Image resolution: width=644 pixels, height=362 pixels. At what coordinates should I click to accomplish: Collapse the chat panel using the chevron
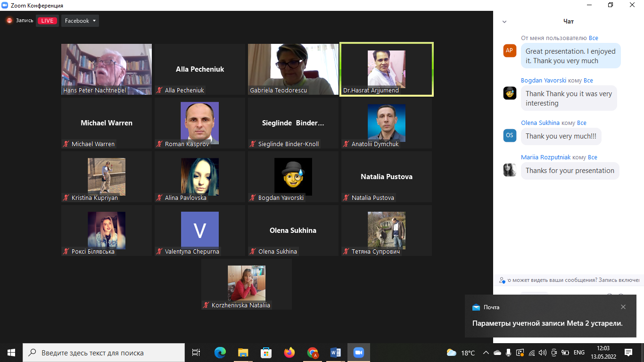[x=504, y=22]
